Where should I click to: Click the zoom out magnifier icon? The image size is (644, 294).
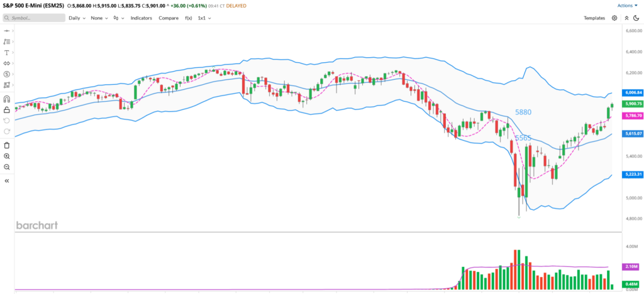(x=7, y=167)
